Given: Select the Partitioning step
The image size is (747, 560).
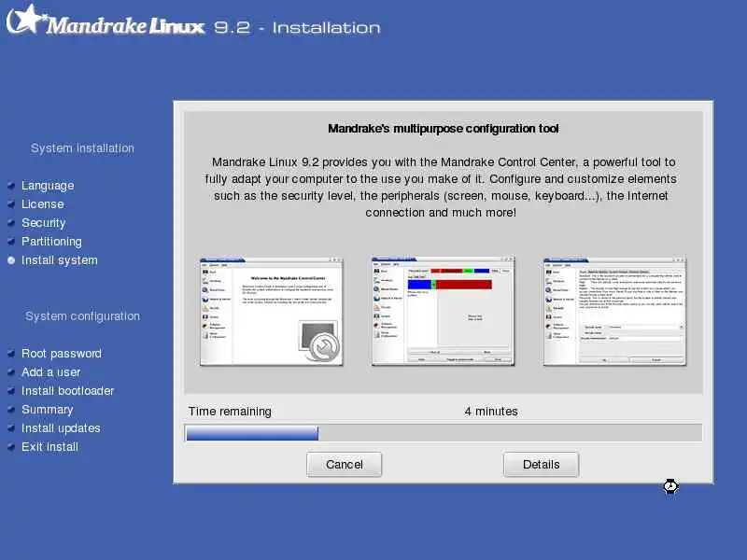Looking at the screenshot, I should [51, 242].
